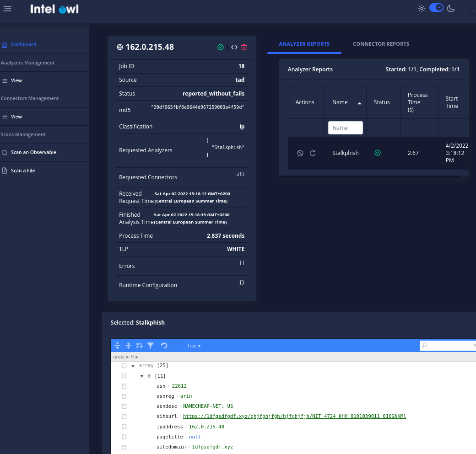Undo last action in JSON viewer
The image size is (476, 454).
pos(164,346)
